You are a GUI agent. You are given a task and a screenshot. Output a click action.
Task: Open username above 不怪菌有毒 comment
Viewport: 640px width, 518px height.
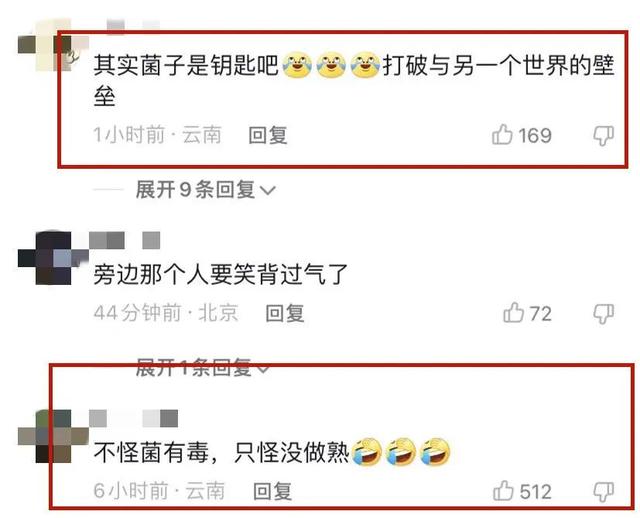[133, 418]
